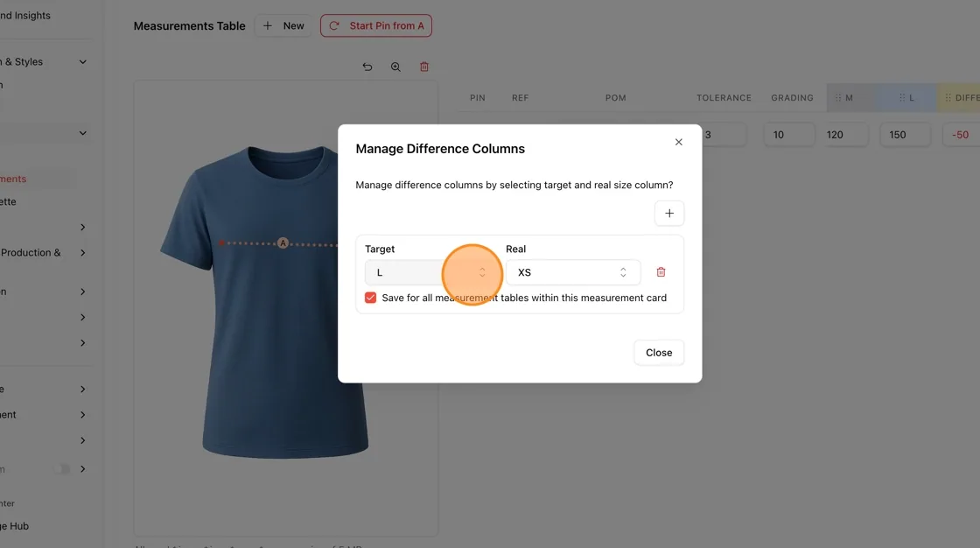Collapse the & Styles sidebar section

(82, 62)
